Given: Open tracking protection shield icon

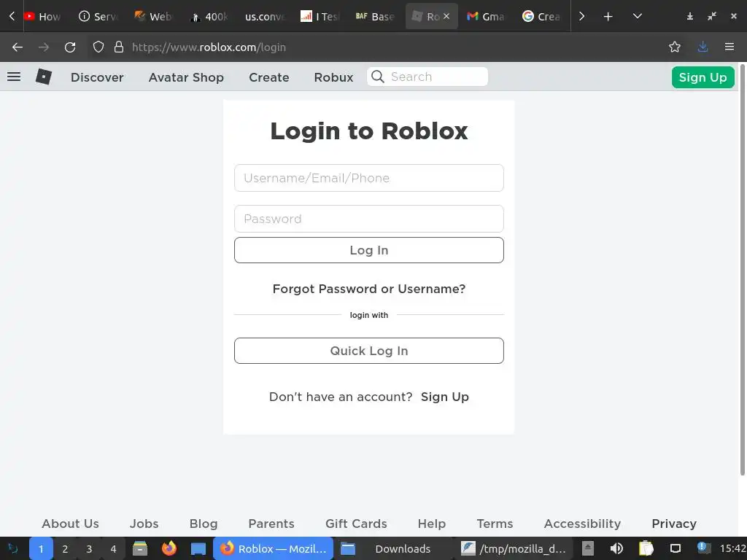Looking at the screenshot, I should point(98,47).
